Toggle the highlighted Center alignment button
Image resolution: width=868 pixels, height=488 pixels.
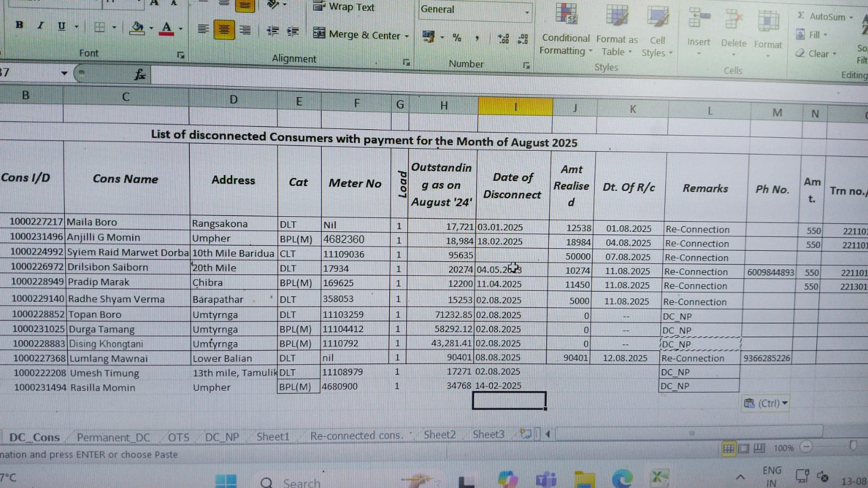click(224, 30)
